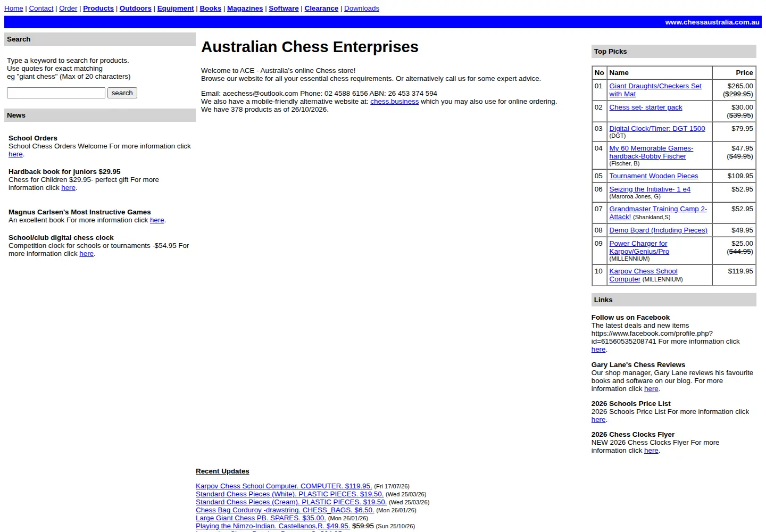The width and height of the screenshot is (766, 532).
Task: Open Gary Lane's Chess Reviews 'here' link
Action: (651, 389)
